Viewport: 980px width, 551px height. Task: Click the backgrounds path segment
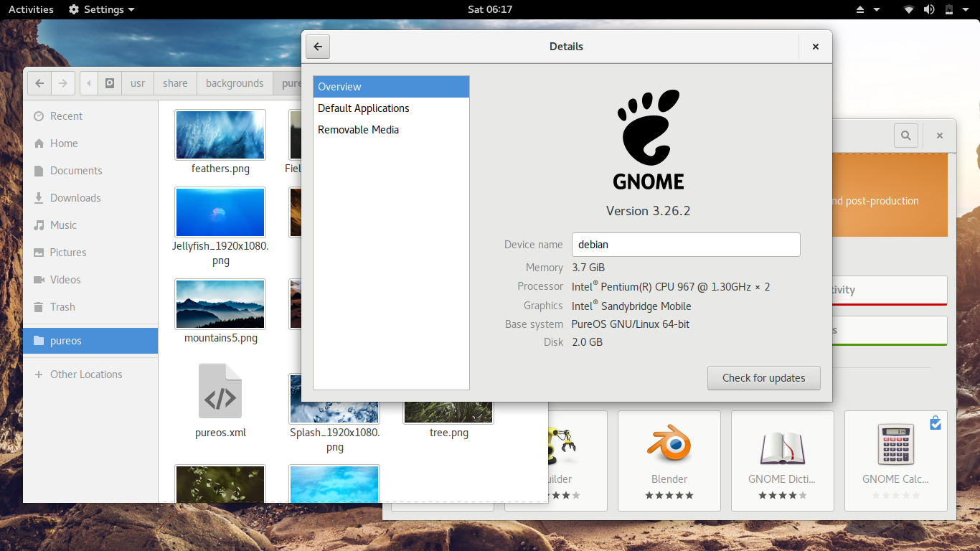235,83
